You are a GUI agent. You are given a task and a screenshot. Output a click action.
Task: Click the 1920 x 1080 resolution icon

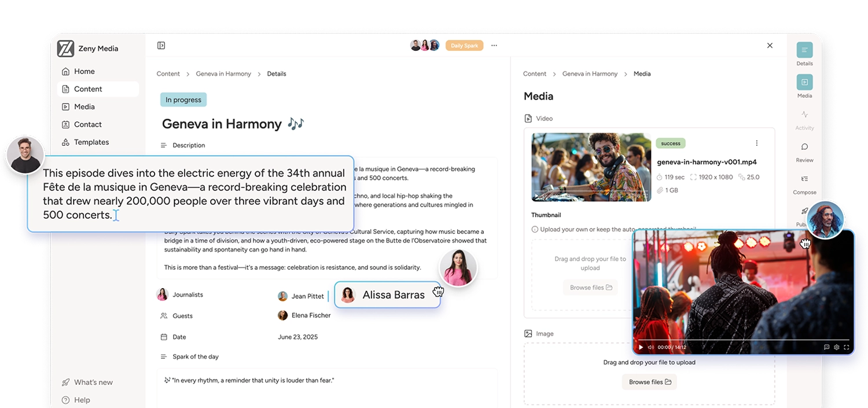click(x=693, y=177)
